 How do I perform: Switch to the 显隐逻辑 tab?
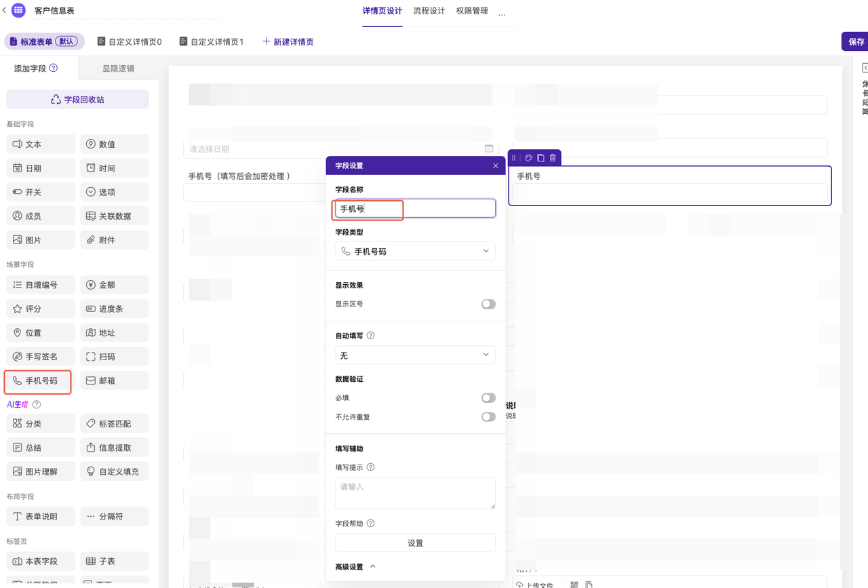118,68
